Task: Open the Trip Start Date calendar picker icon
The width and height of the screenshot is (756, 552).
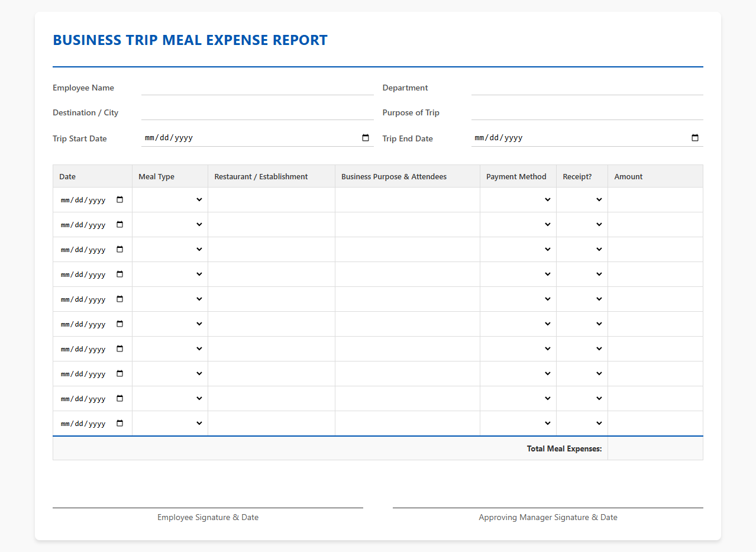Action: [x=366, y=138]
